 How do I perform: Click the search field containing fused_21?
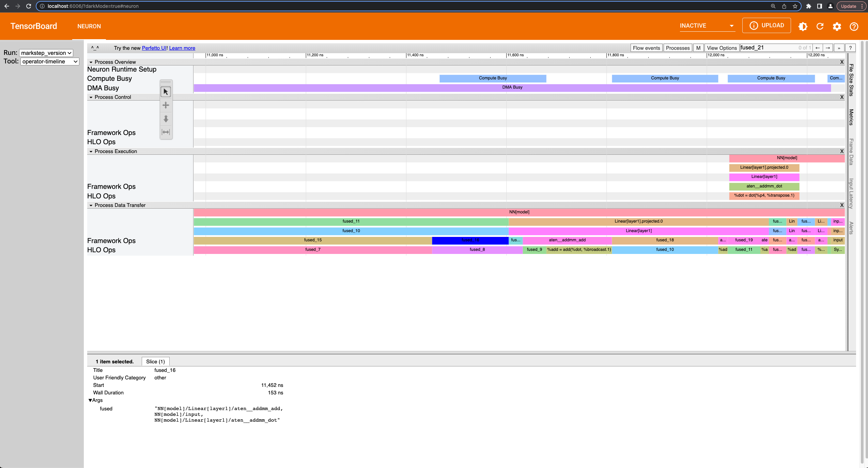(766, 48)
